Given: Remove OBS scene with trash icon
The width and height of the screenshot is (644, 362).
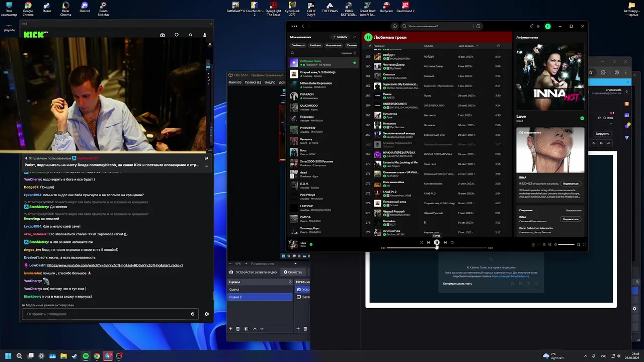Looking at the screenshot, I should [238, 329].
